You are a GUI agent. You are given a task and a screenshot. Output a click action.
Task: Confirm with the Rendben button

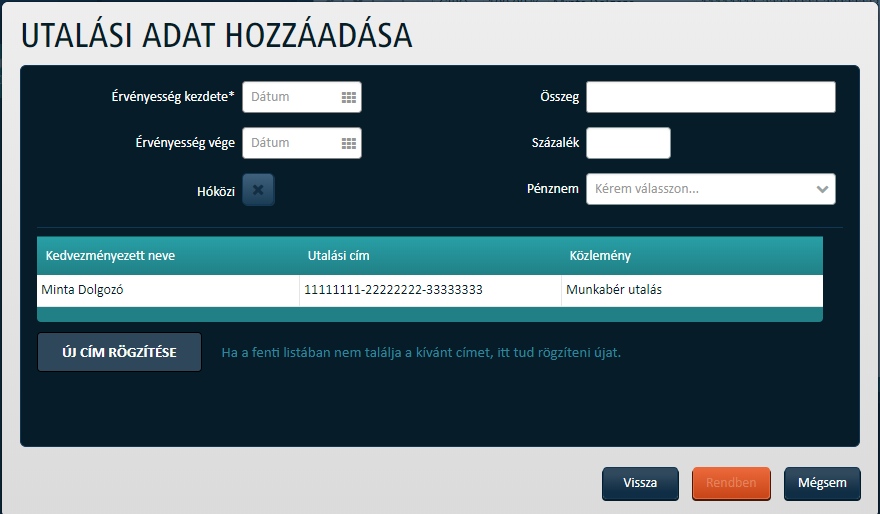coord(731,483)
